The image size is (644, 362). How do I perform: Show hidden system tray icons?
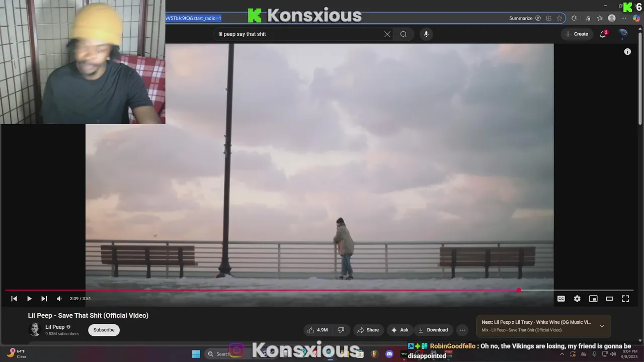(562, 354)
